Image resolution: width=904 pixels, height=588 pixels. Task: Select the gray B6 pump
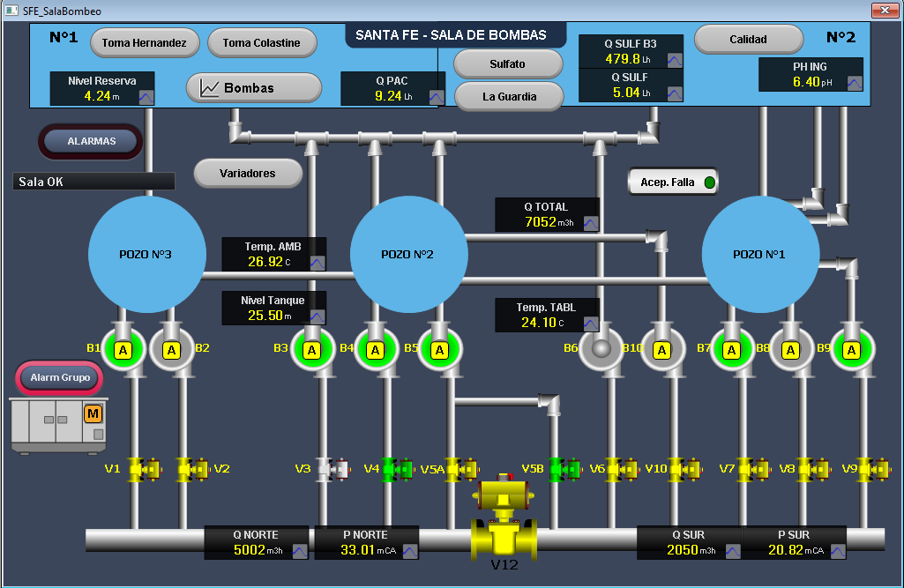601,349
